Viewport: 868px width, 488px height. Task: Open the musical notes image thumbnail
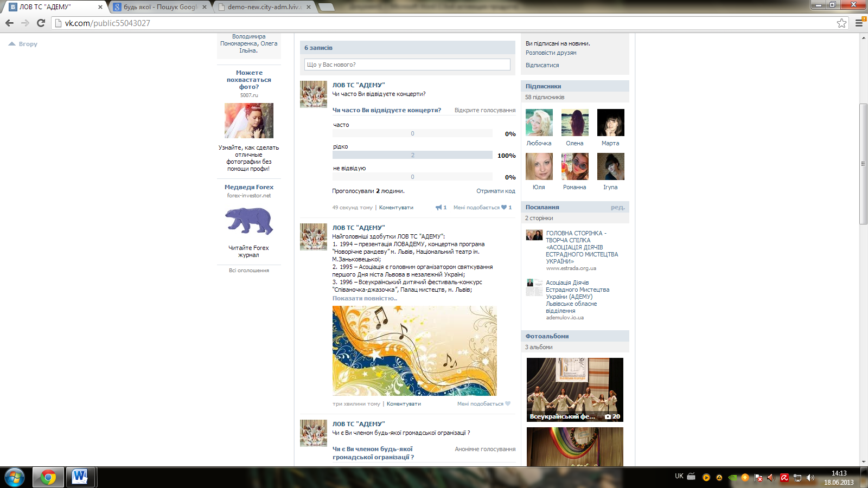(414, 351)
